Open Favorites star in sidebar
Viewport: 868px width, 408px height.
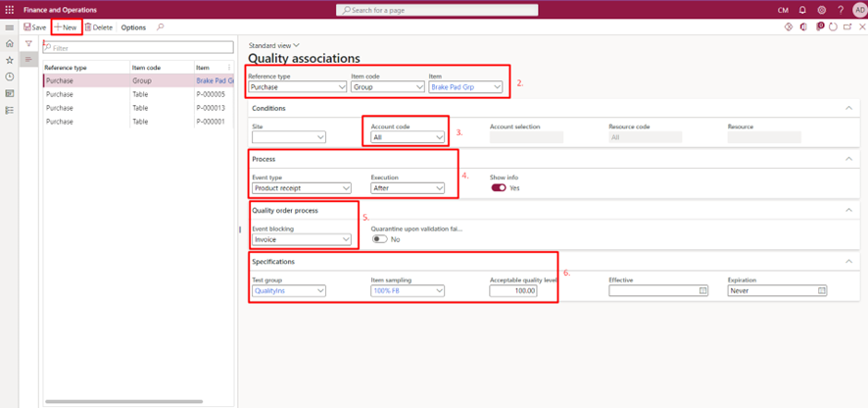coord(9,60)
